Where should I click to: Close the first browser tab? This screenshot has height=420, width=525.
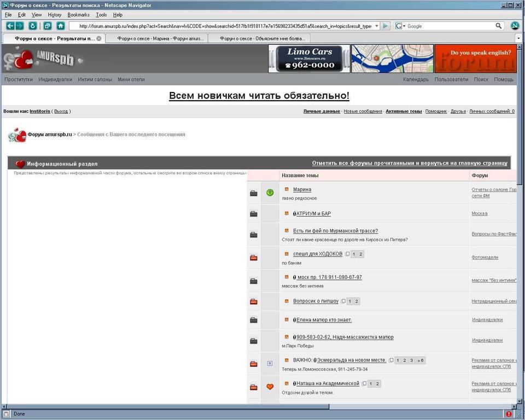point(99,38)
